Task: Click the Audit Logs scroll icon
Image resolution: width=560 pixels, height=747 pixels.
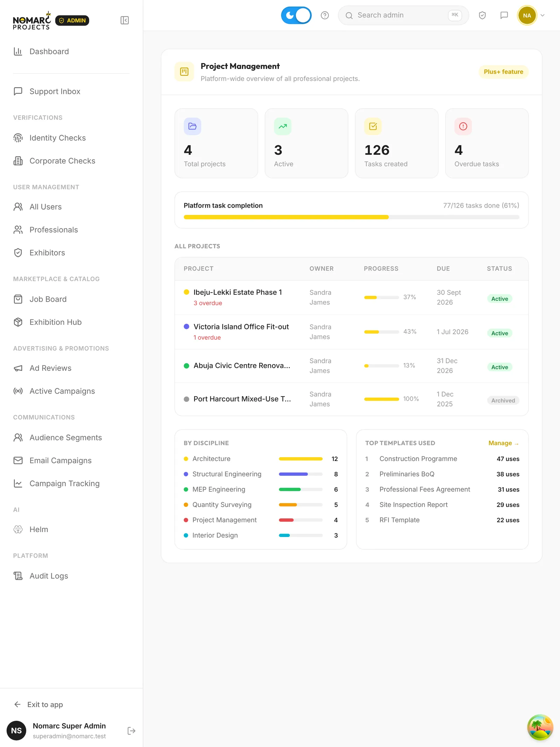Action: pyautogui.click(x=18, y=576)
